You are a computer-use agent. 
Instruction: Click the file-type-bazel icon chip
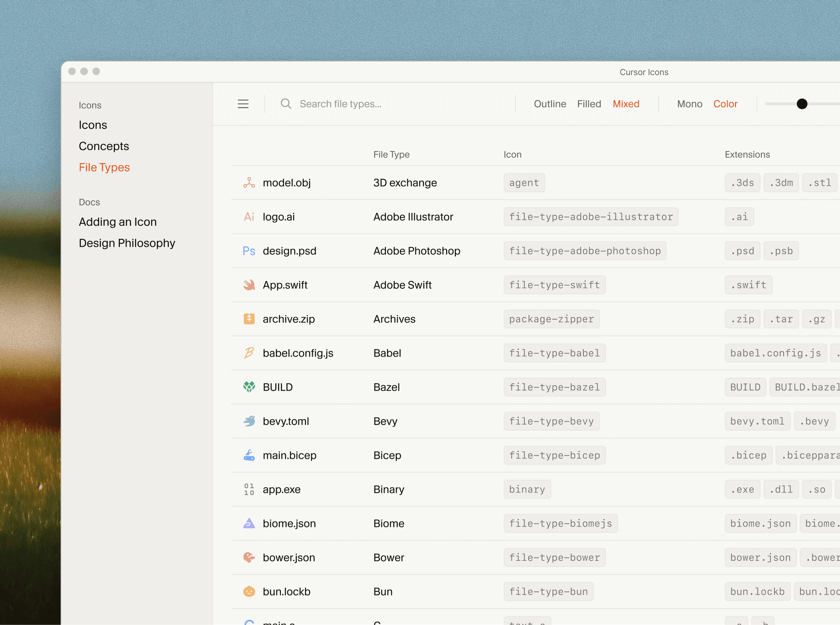coord(554,388)
